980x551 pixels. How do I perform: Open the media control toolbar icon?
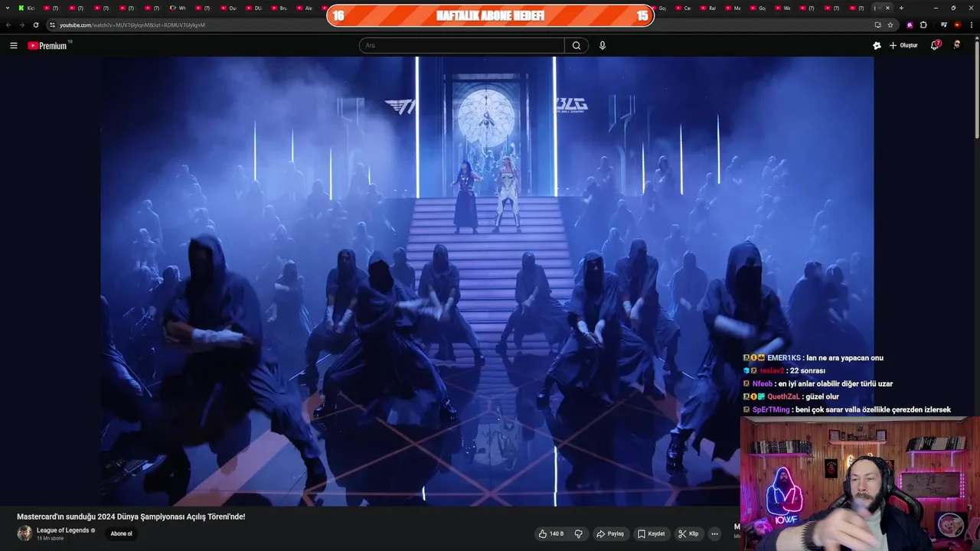coord(944,24)
